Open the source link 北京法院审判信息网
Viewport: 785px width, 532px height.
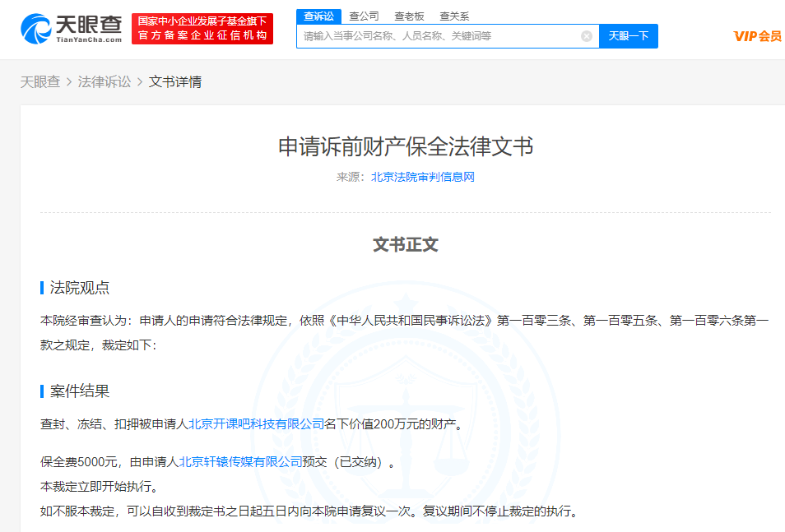(422, 177)
